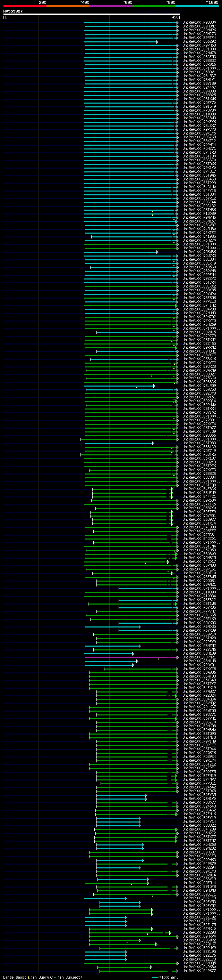Select label UniRef100_B9GWR2

199,940
